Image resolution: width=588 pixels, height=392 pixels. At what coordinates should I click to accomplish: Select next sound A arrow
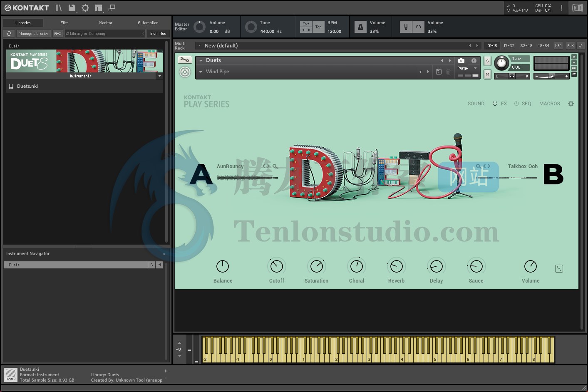[x=268, y=166]
